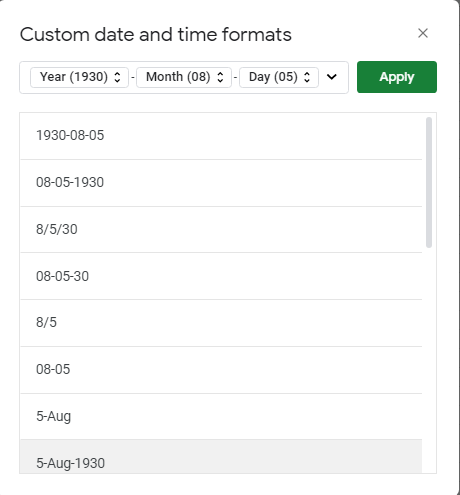Expand the add-format-element chevron

point(332,77)
